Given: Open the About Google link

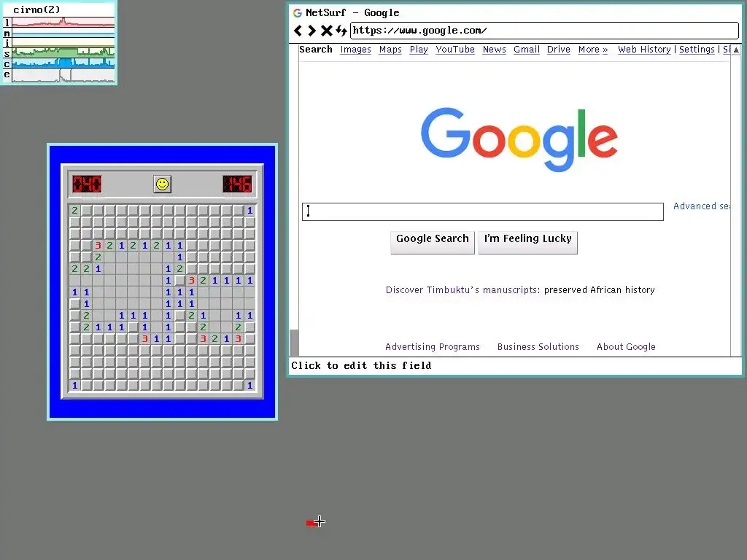Looking at the screenshot, I should pyautogui.click(x=626, y=346).
